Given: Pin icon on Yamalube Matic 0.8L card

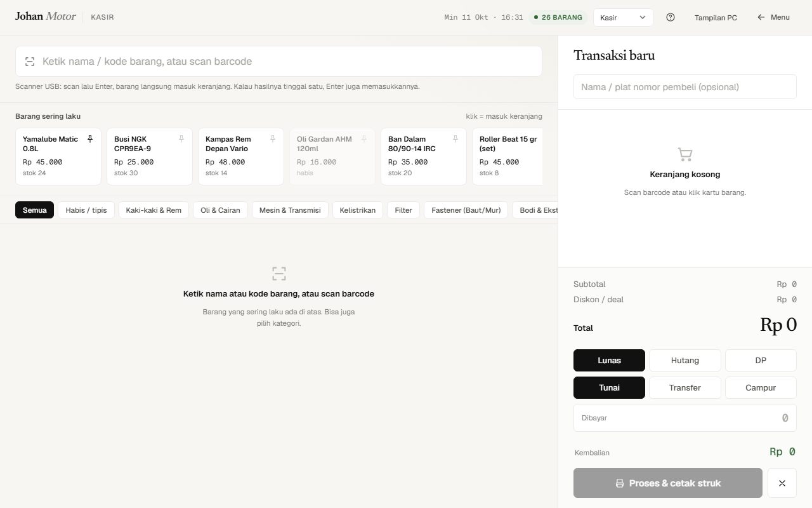Looking at the screenshot, I should pos(90,139).
